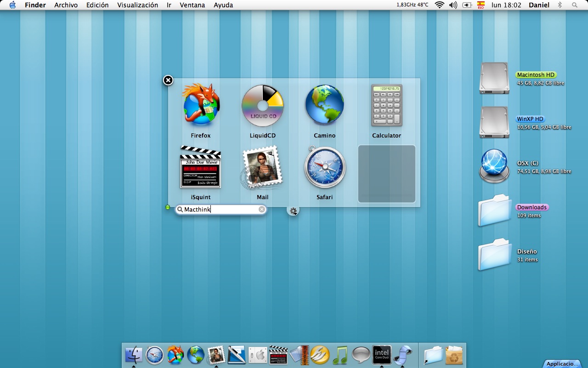588x368 pixels.
Task: Click the WinXP HD label
Action: tap(530, 119)
